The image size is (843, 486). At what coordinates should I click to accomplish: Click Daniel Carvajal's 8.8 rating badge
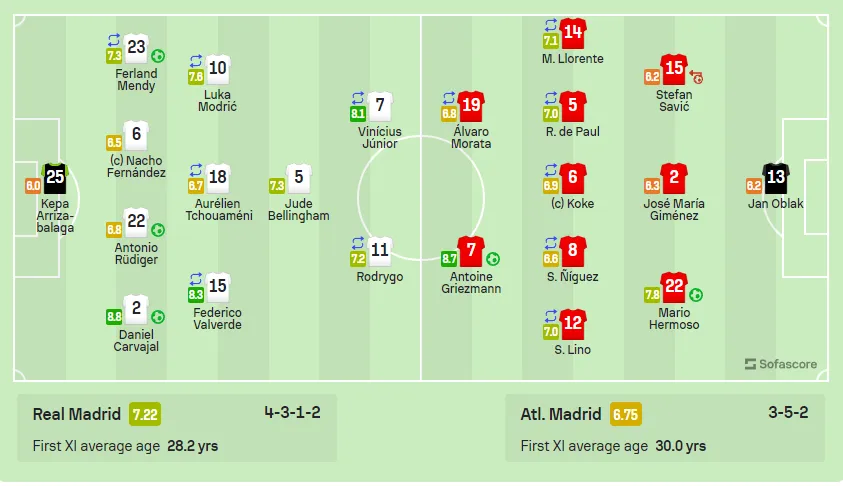[x=114, y=317]
